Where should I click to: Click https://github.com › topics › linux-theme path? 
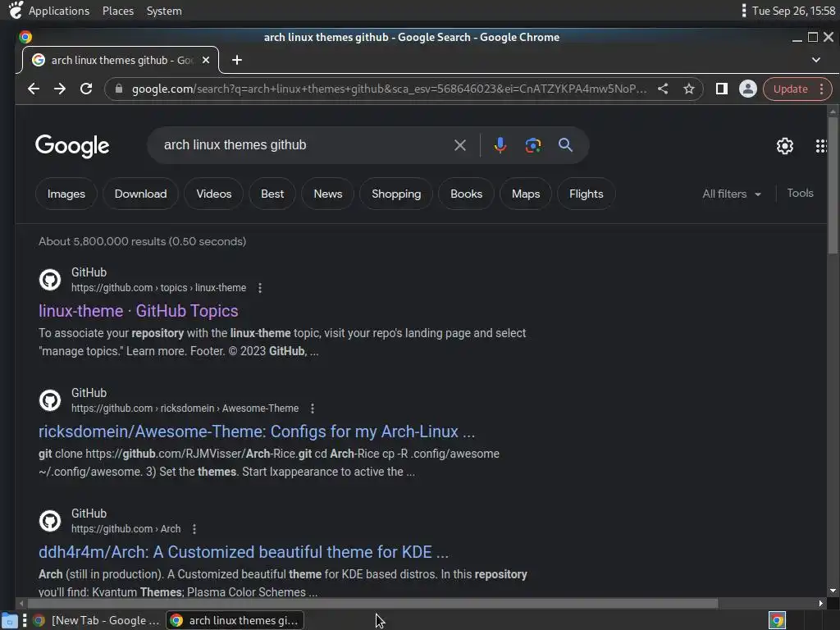158,288
